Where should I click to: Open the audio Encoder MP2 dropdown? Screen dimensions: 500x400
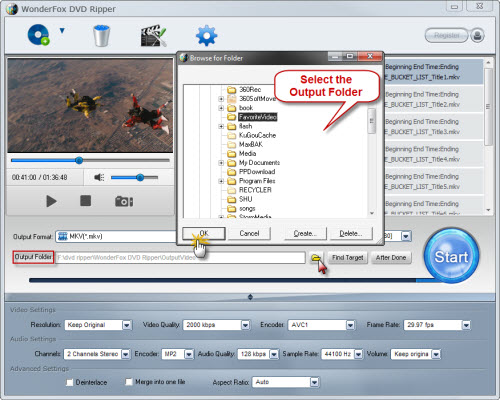189,354
